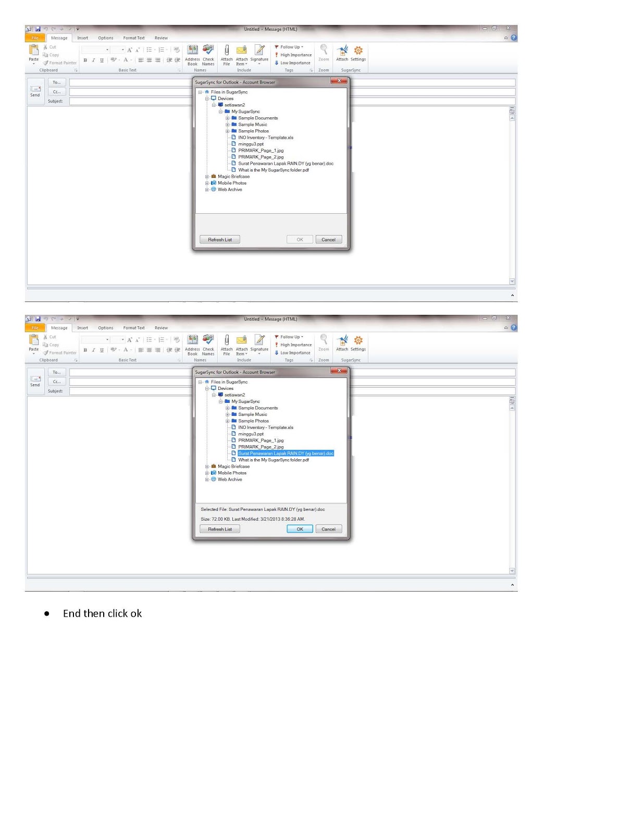Open Address Book in upper screenshot
Viewport: 644px width, 834px height.
click(192, 55)
